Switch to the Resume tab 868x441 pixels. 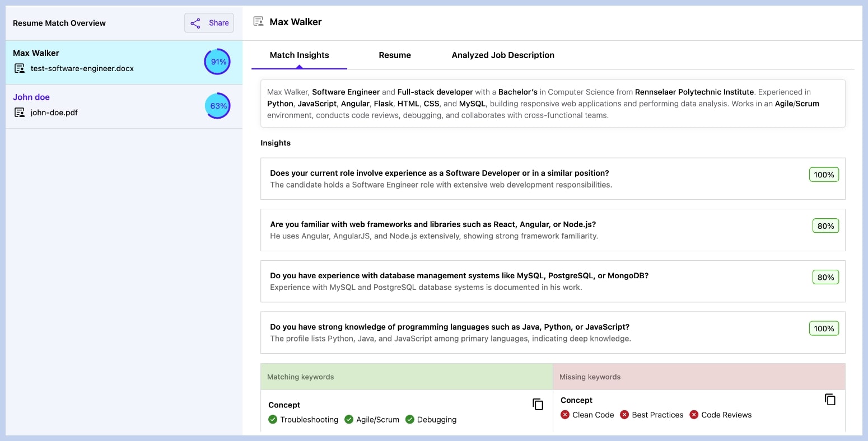point(395,55)
